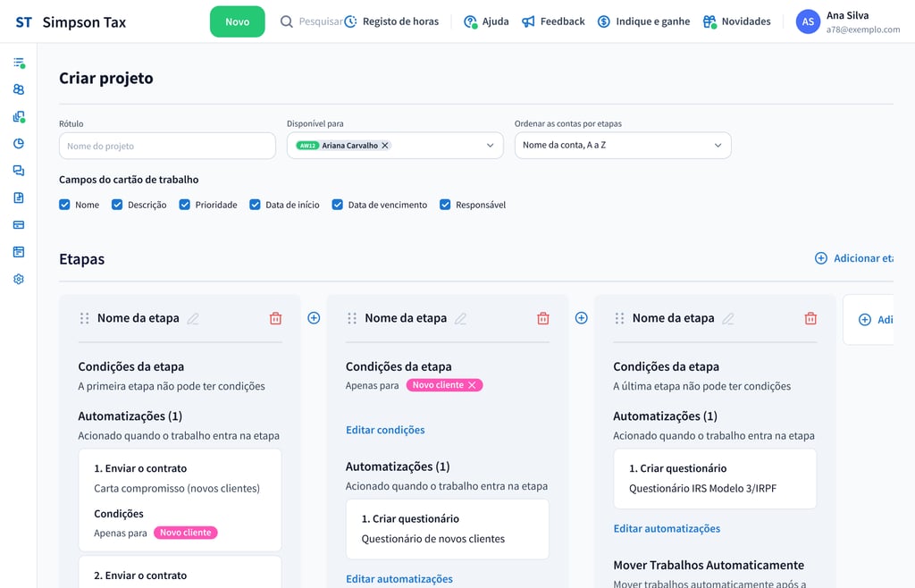Open the billing card icon in sidebar

(19, 225)
